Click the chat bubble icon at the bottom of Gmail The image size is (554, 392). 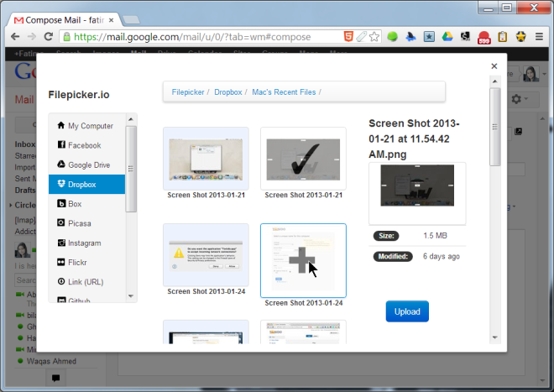[x=55, y=378]
